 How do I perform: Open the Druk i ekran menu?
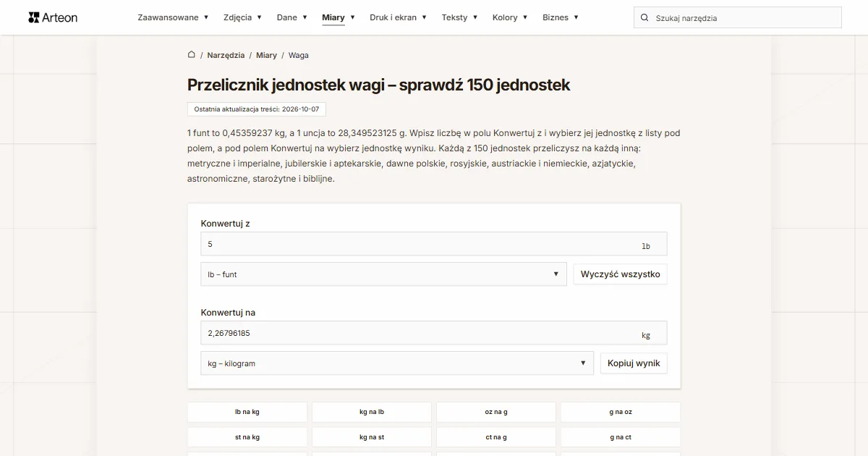pyautogui.click(x=398, y=17)
